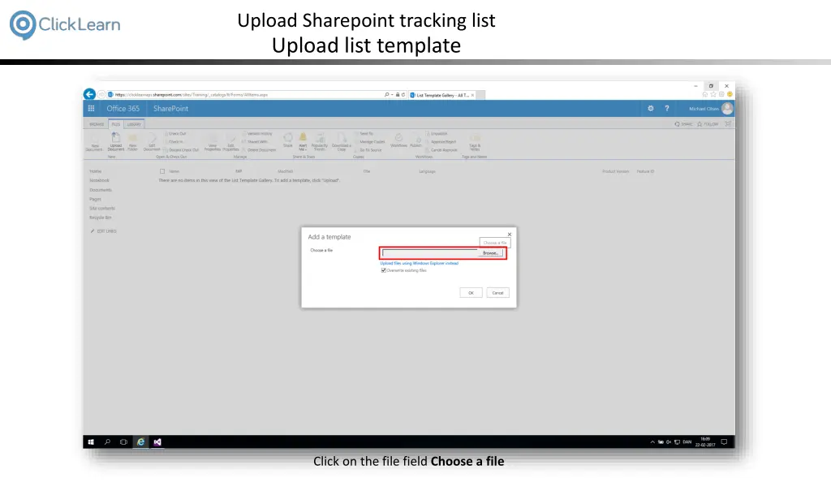Click the View Properties ribbon icon
This screenshot has height=504, width=831.
click(213, 142)
